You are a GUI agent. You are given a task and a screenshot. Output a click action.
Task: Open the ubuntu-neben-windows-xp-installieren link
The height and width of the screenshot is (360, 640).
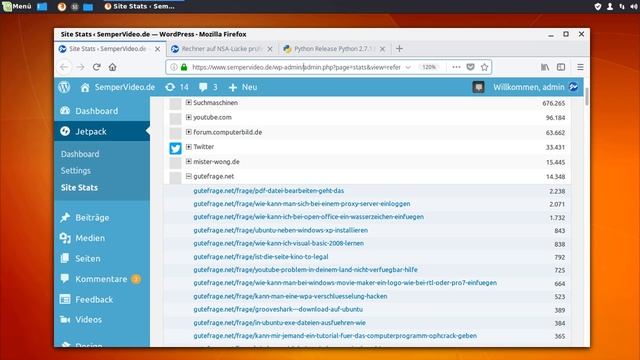click(280, 230)
